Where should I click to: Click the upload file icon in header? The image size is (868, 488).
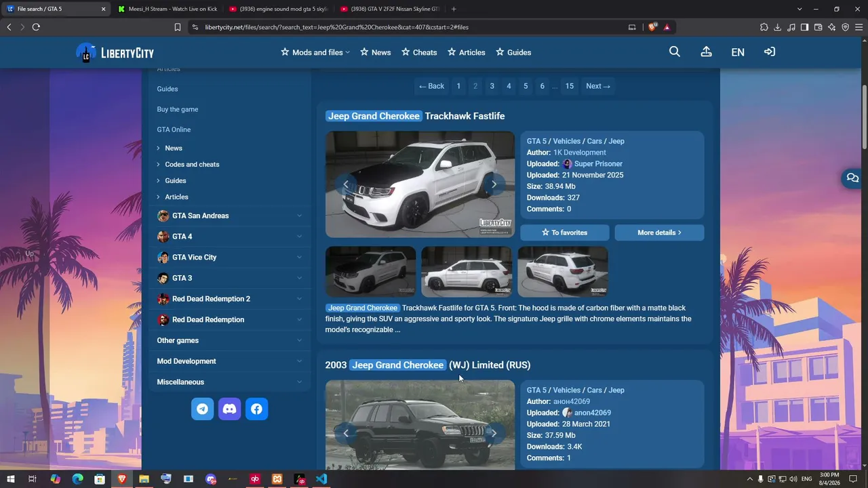click(706, 52)
